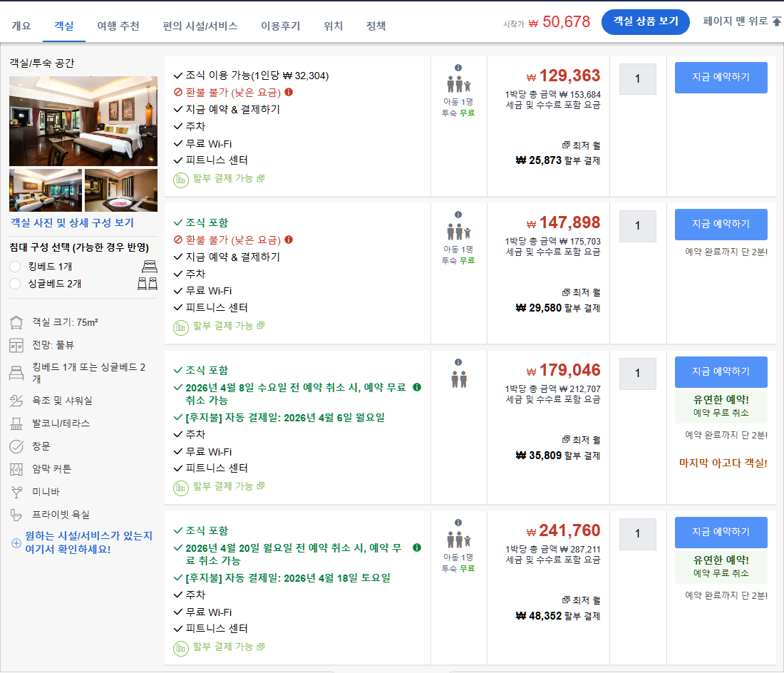Open the bathtub room thumbnail

coord(121,190)
